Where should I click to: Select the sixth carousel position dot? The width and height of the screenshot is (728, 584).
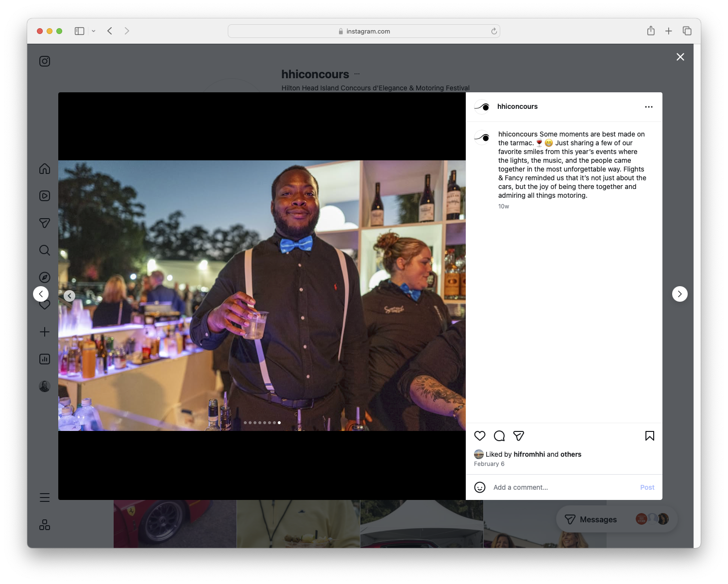coord(270,423)
